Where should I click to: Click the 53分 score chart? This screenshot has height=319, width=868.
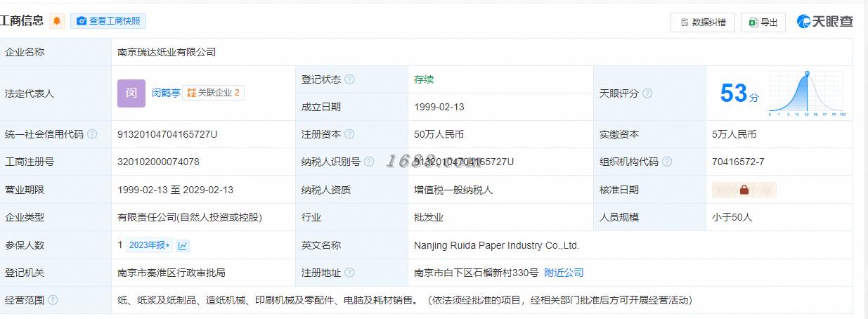click(x=808, y=93)
